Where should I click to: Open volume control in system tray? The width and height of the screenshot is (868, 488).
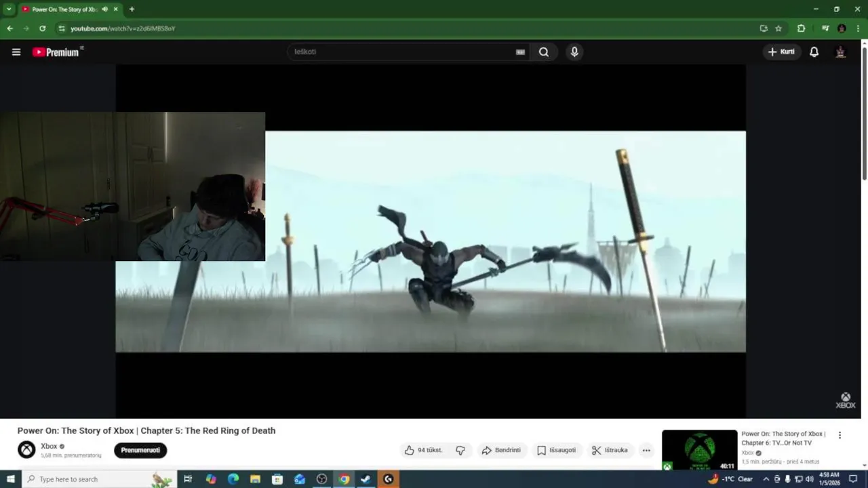click(809, 479)
